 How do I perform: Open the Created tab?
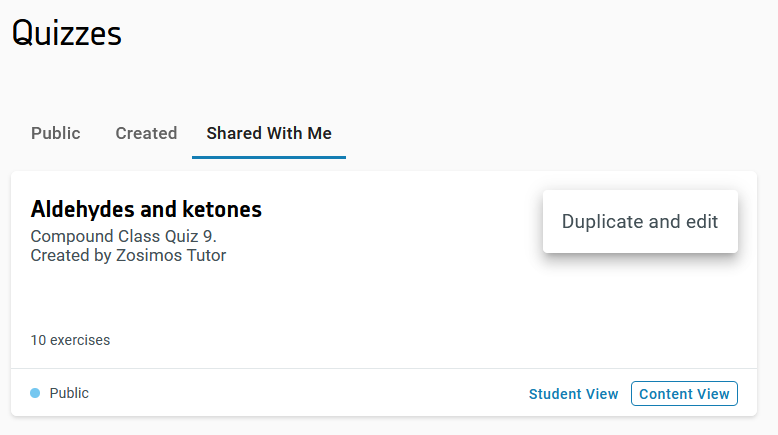coord(146,133)
